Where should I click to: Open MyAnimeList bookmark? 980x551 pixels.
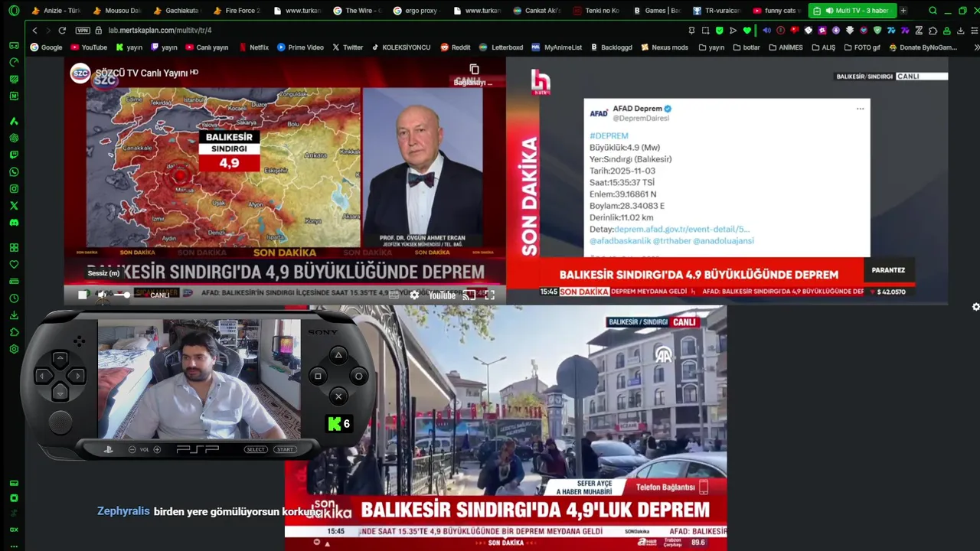coord(557,47)
